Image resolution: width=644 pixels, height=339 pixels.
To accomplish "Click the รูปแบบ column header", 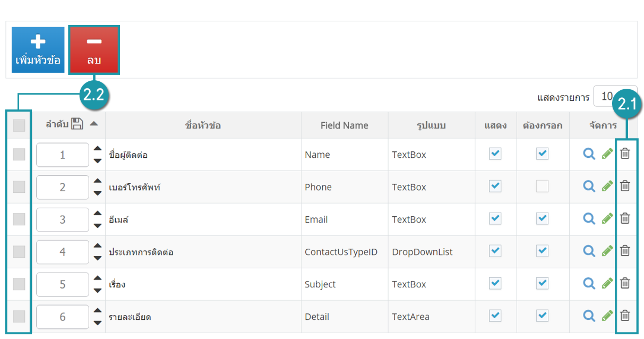I will pos(431,125).
